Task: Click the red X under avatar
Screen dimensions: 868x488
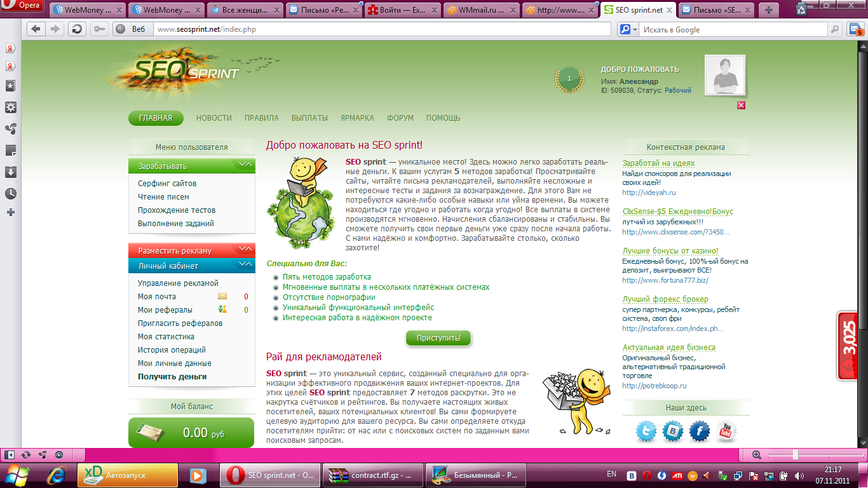Action: (741, 105)
